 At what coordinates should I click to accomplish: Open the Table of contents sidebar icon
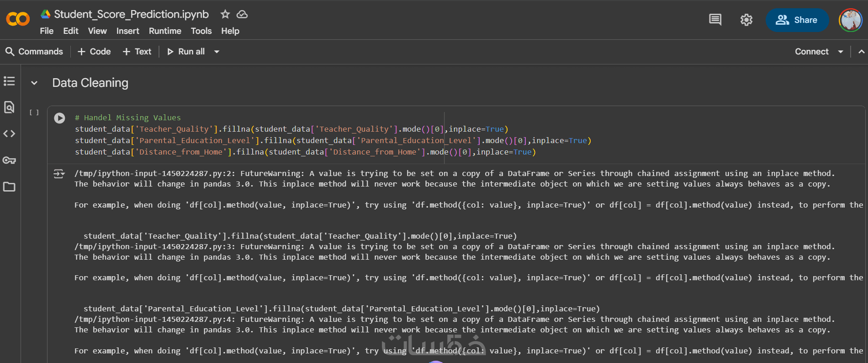pos(9,81)
